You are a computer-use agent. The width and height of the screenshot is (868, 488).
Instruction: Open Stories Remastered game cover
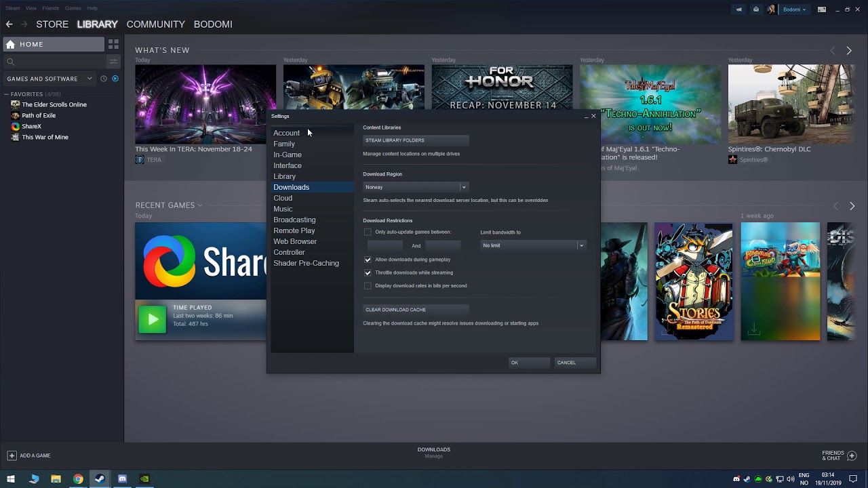[694, 281]
